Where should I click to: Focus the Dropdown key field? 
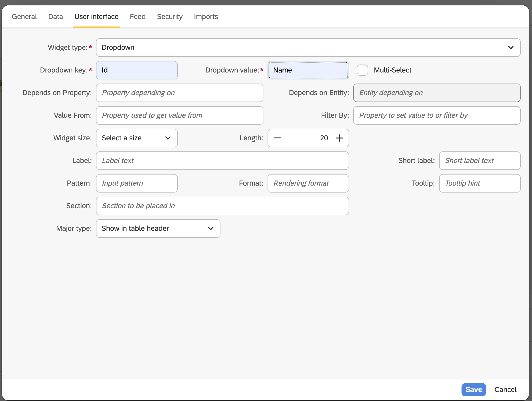137,70
